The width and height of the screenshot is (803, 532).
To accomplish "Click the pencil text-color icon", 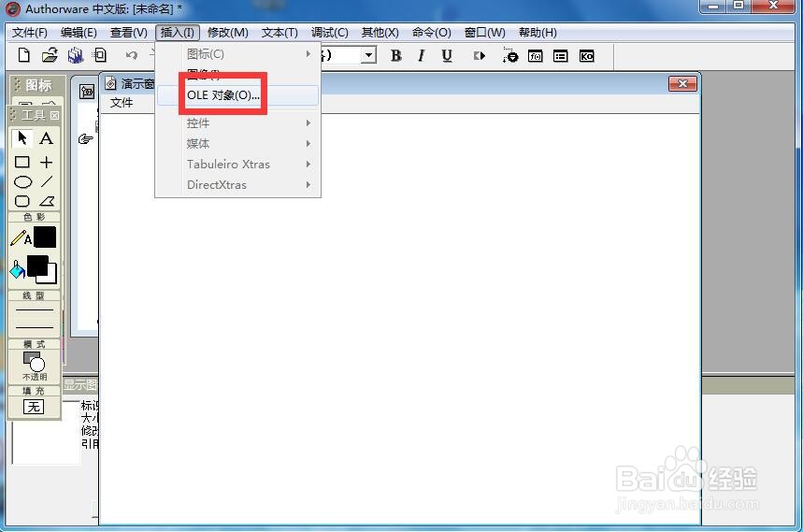I will 21,238.
